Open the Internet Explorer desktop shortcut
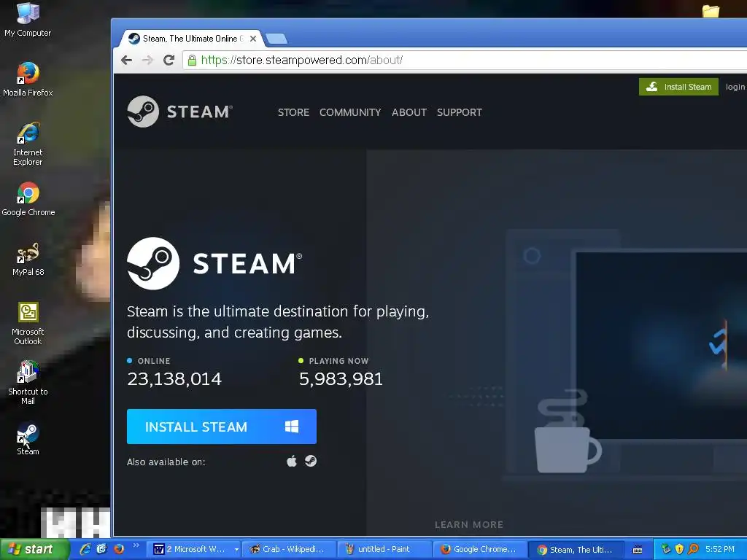 click(x=28, y=144)
